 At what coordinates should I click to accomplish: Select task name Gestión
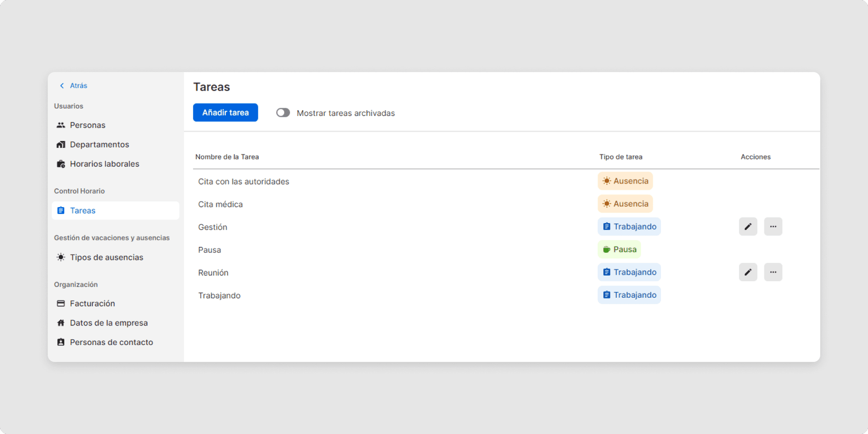212,227
